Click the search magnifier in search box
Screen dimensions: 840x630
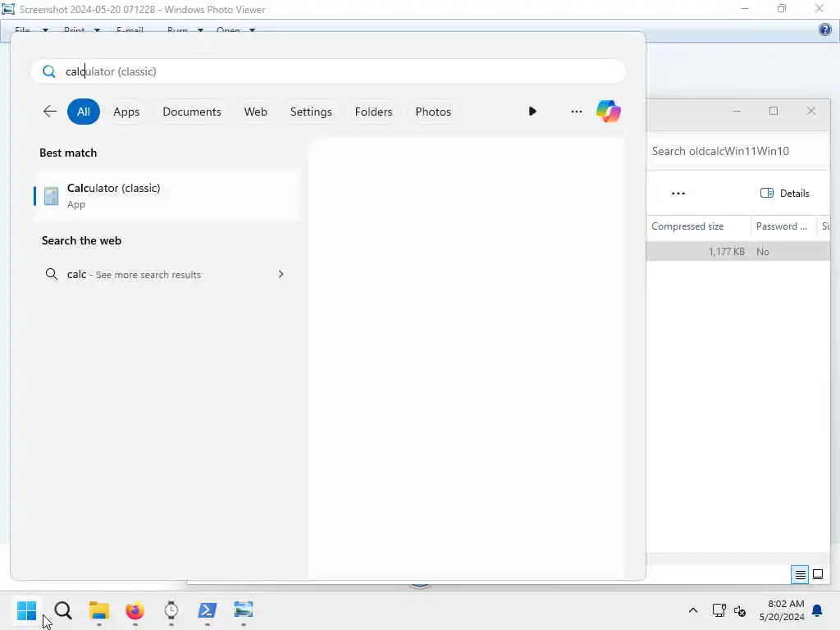coord(48,71)
